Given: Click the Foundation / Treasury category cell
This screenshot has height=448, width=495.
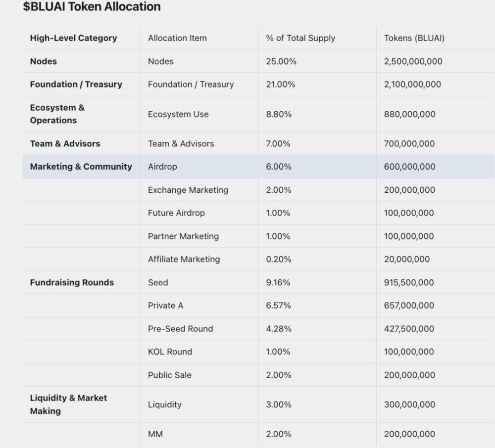Looking at the screenshot, I should 76,85.
